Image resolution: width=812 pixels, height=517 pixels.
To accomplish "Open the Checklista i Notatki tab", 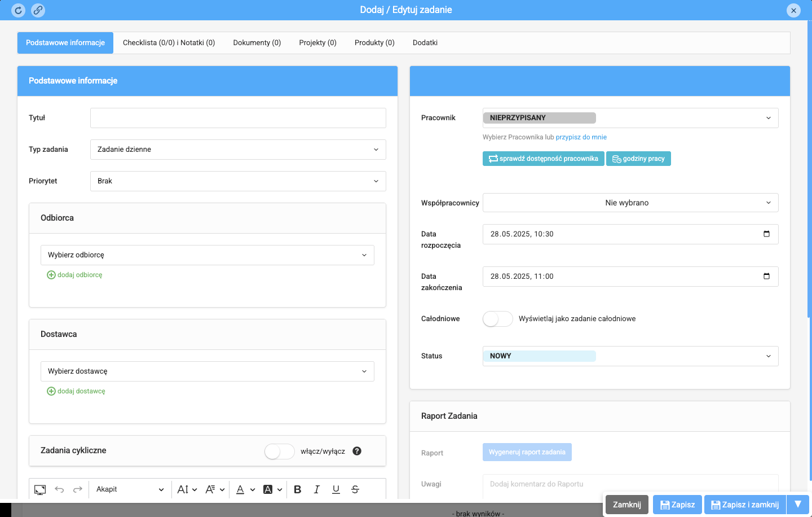I will pyautogui.click(x=169, y=43).
